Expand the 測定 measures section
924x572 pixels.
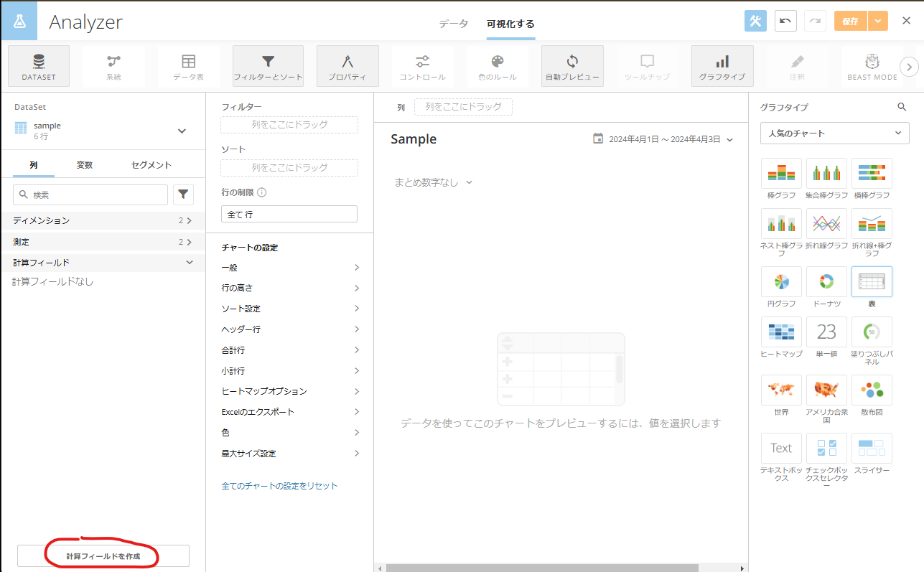tap(103, 242)
